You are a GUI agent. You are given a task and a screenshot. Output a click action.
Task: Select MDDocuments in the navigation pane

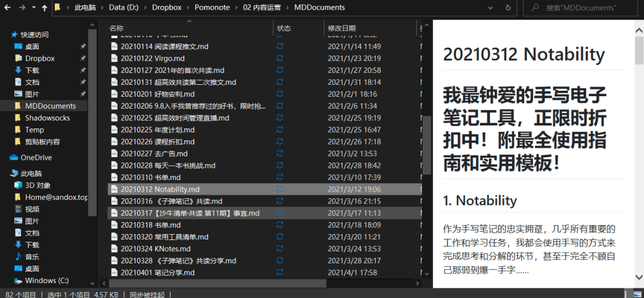pos(50,106)
